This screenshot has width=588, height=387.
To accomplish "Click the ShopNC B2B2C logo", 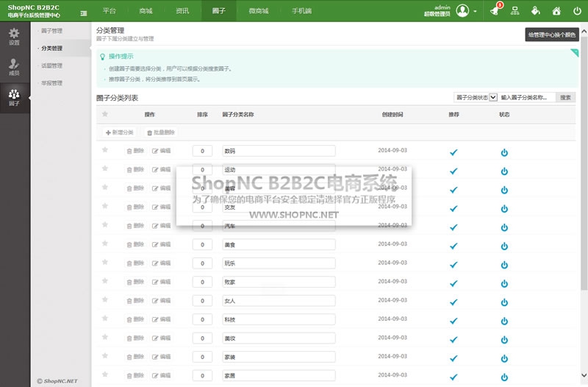I will [34, 11].
